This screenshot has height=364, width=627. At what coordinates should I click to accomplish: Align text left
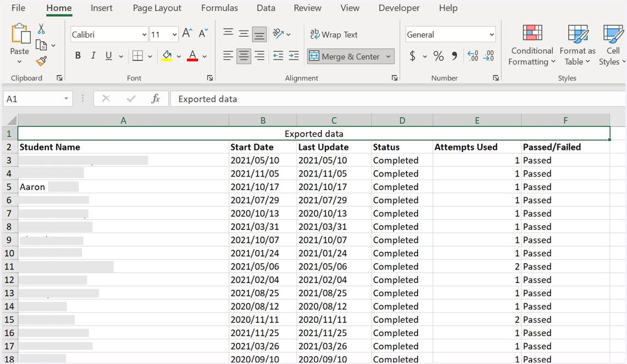coord(228,56)
